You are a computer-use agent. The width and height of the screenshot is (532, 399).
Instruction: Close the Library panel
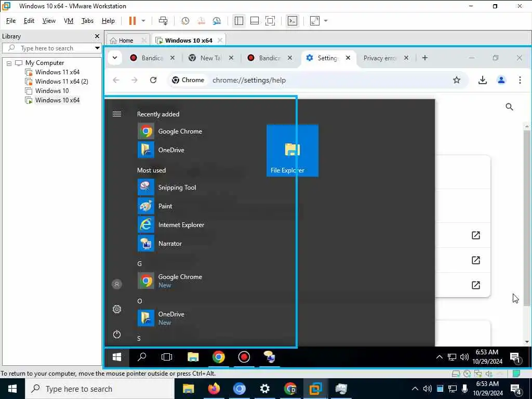(x=97, y=36)
